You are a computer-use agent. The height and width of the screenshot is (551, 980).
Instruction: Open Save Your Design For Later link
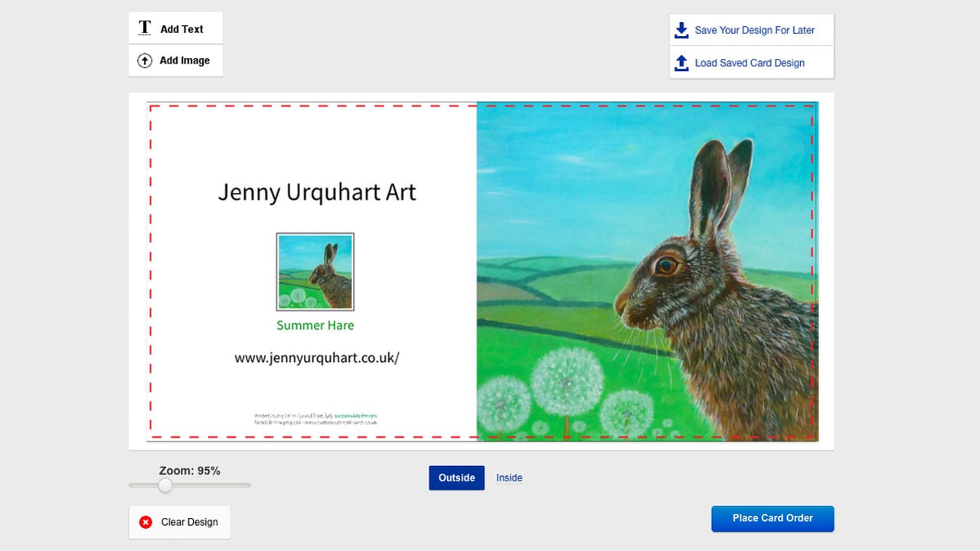(x=754, y=30)
